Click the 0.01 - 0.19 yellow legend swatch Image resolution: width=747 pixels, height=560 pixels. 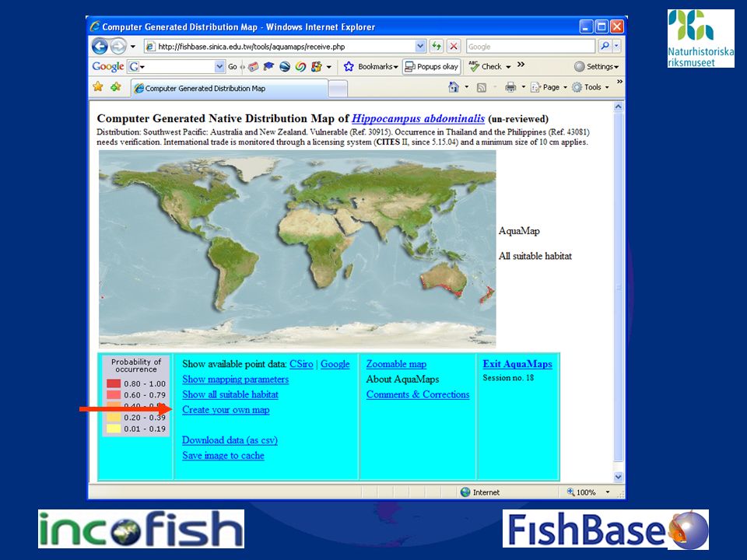coord(114,429)
